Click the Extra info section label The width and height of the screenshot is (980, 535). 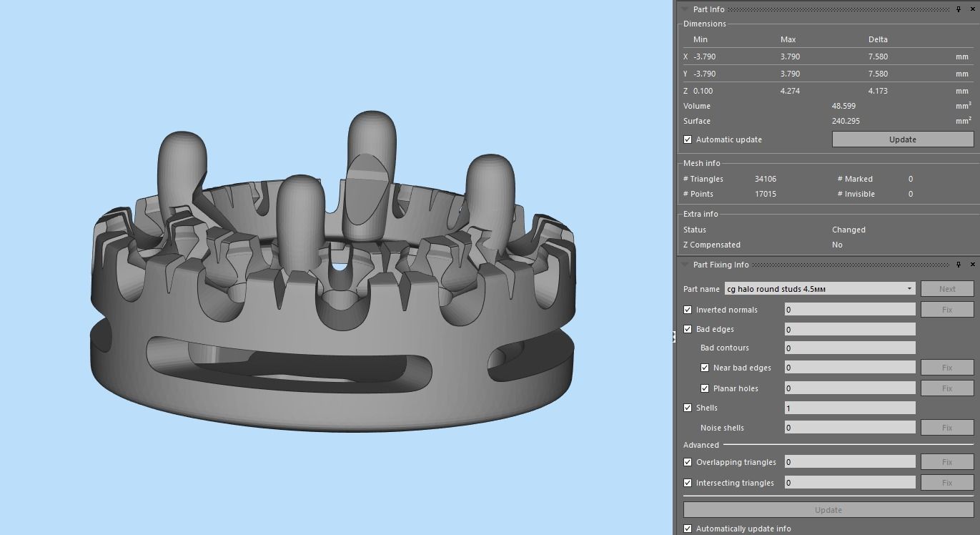pyautogui.click(x=701, y=214)
